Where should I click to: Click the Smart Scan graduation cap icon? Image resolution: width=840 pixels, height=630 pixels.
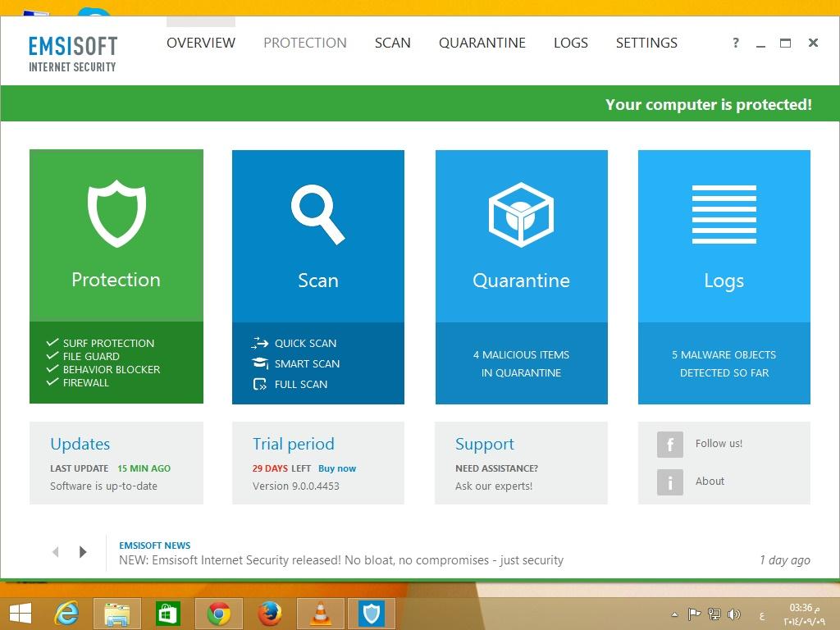click(x=260, y=363)
